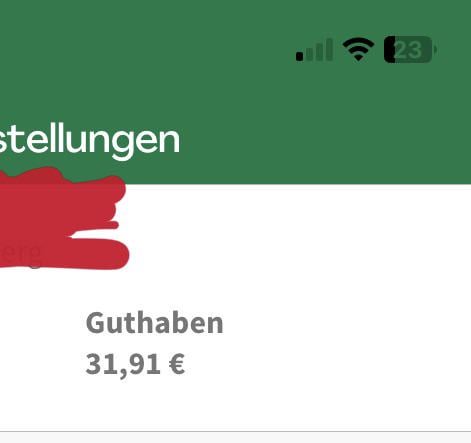
Task: Tap the light grey strip at the bottom
Action: 235,438
